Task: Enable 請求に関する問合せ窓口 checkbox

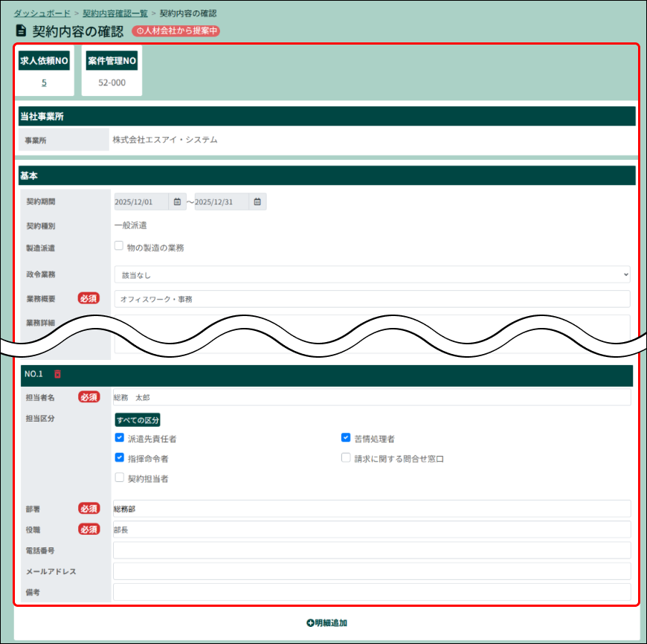Action: (346, 457)
